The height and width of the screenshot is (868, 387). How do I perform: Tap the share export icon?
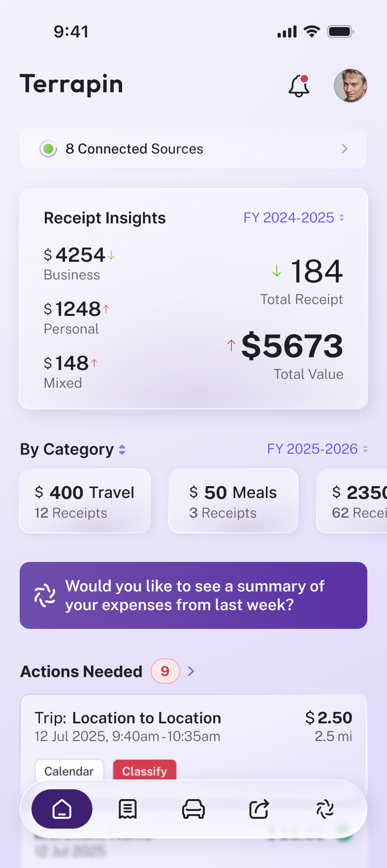coord(259,809)
